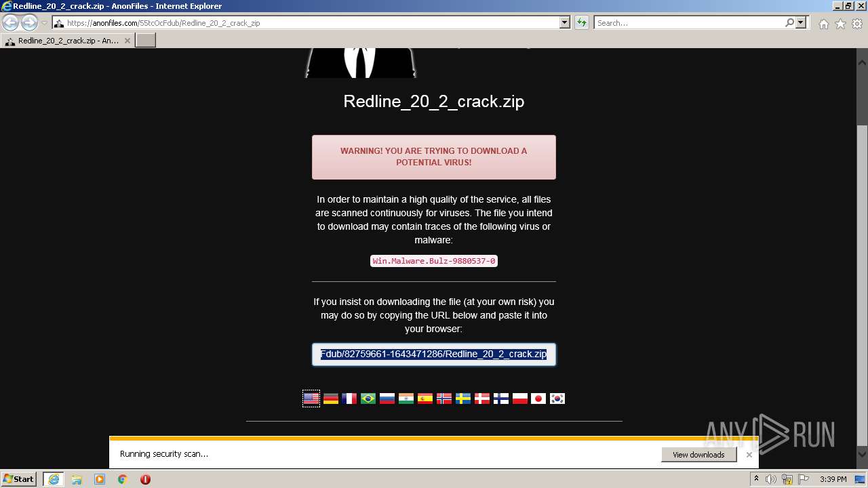Open Action Center flag tray icon
Viewport: 868px width, 488px height.
point(804,479)
